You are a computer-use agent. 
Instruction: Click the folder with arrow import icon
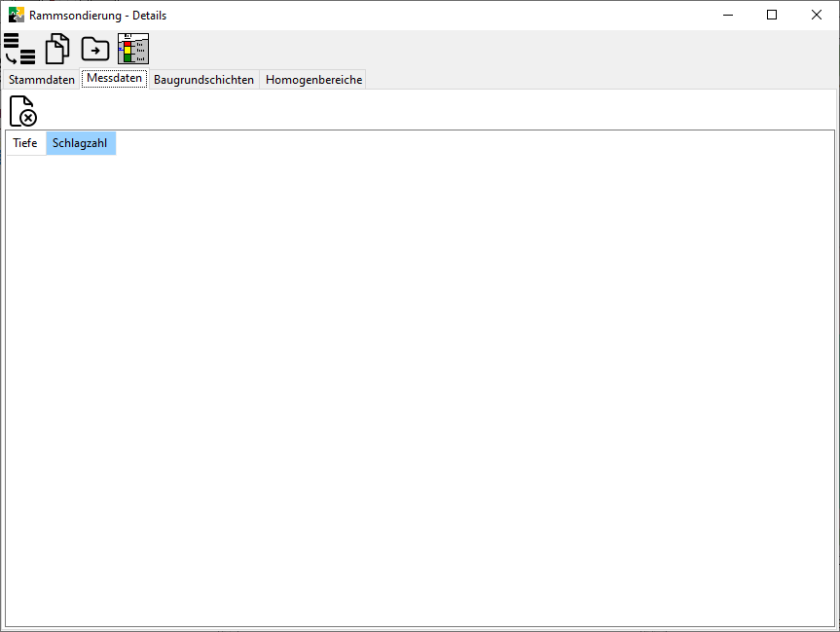pyautogui.click(x=95, y=49)
